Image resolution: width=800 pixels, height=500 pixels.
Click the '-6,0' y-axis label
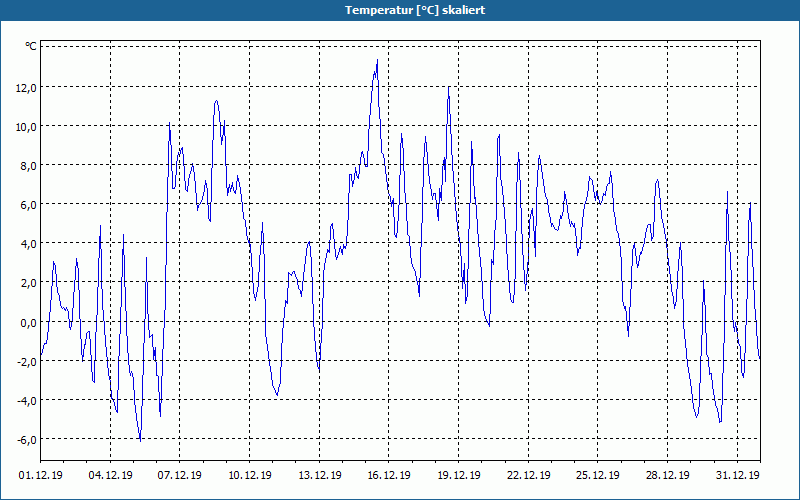click(x=27, y=440)
